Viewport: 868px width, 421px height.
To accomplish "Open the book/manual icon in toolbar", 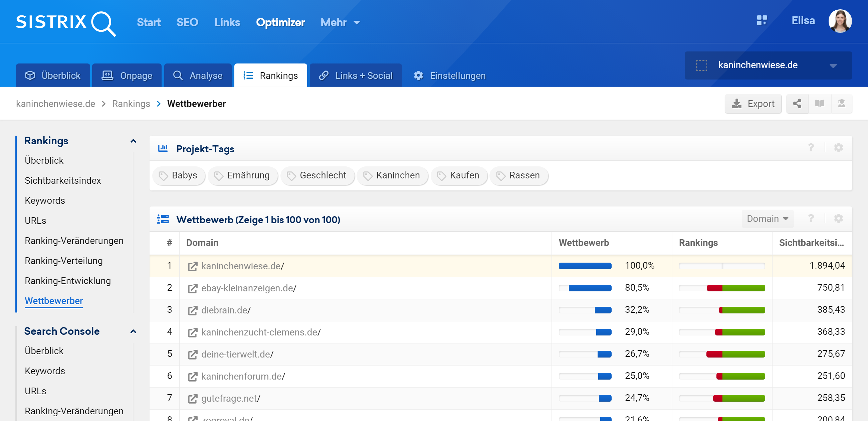I will pyautogui.click(x=820, y=104).
